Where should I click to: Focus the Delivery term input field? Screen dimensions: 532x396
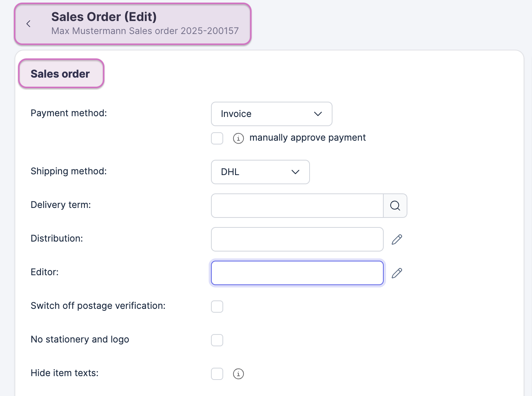(297, 206)
